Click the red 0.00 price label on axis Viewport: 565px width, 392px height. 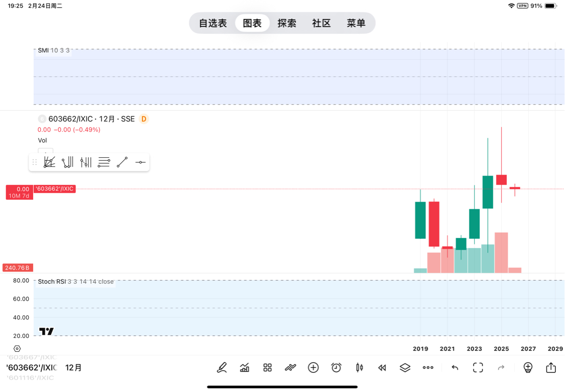pyautogui.click(x=19, y=189)
